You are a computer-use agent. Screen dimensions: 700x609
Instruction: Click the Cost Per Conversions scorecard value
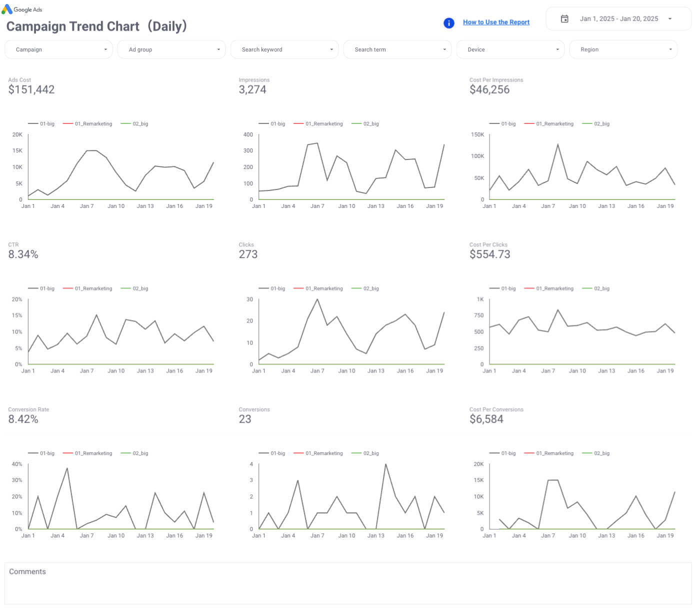486,419
